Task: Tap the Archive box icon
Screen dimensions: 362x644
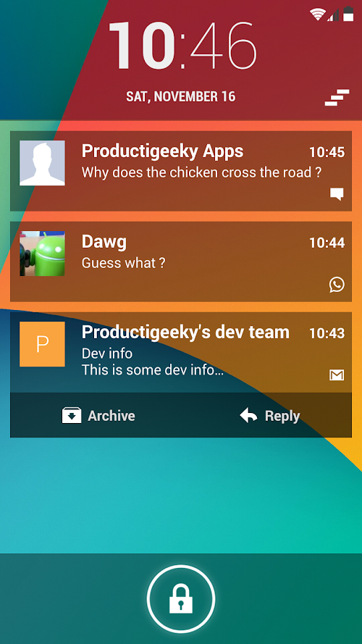Action: 72,415
